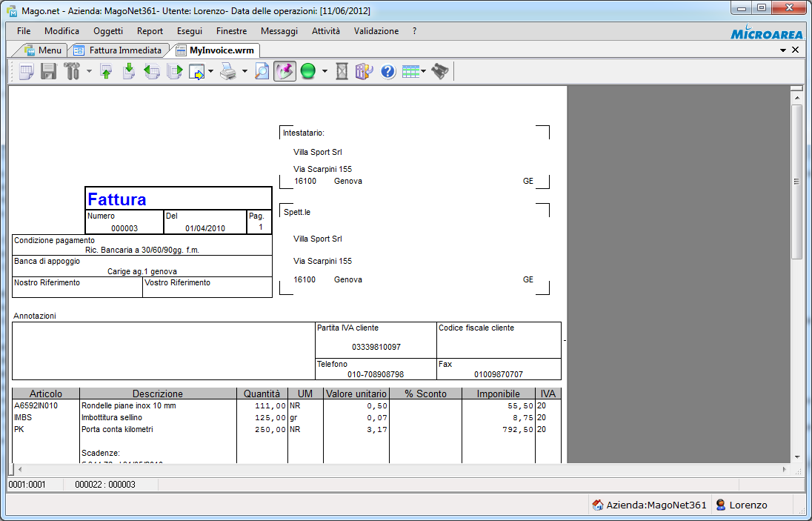Click the hourglass icon in toolbar
The image size is (812, 521).
coord(342,72)
